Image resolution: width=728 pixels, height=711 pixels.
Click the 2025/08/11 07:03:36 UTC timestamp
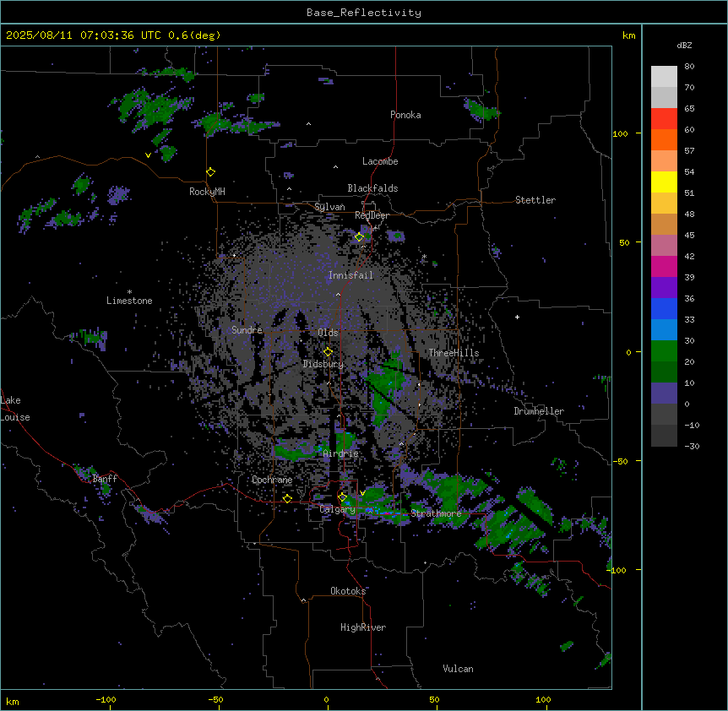point(83,35)
